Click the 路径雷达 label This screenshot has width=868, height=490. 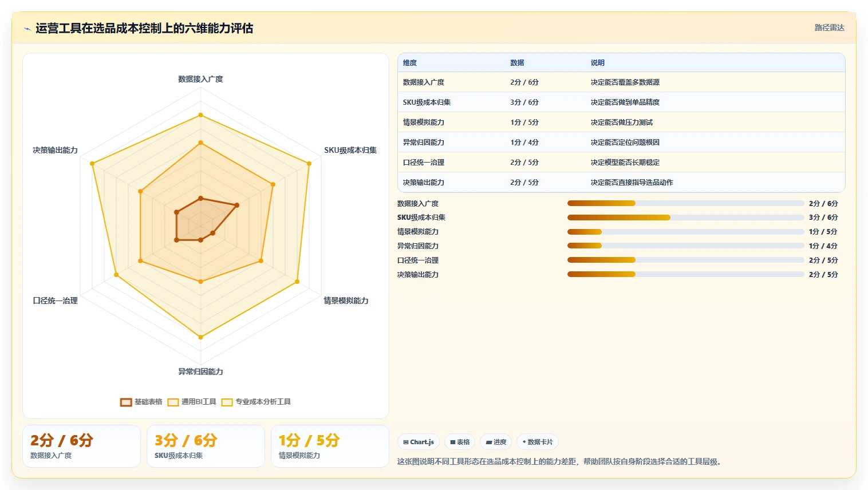pos(830,27)
